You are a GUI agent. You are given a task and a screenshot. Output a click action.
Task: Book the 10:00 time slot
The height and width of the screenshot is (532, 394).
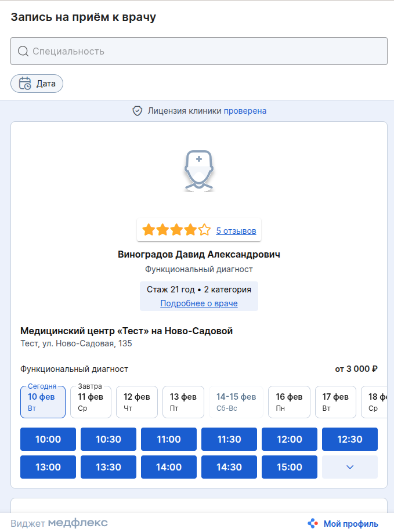click(x=48, y=439)
